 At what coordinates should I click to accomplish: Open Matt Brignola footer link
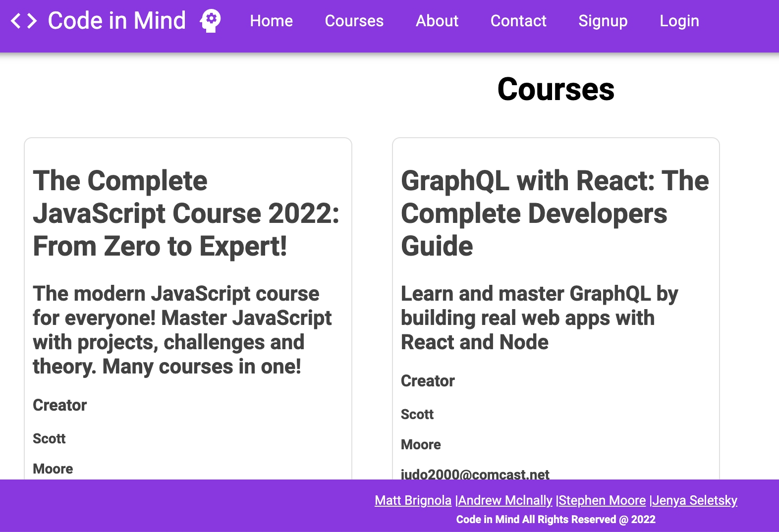(x=413, y=500)
